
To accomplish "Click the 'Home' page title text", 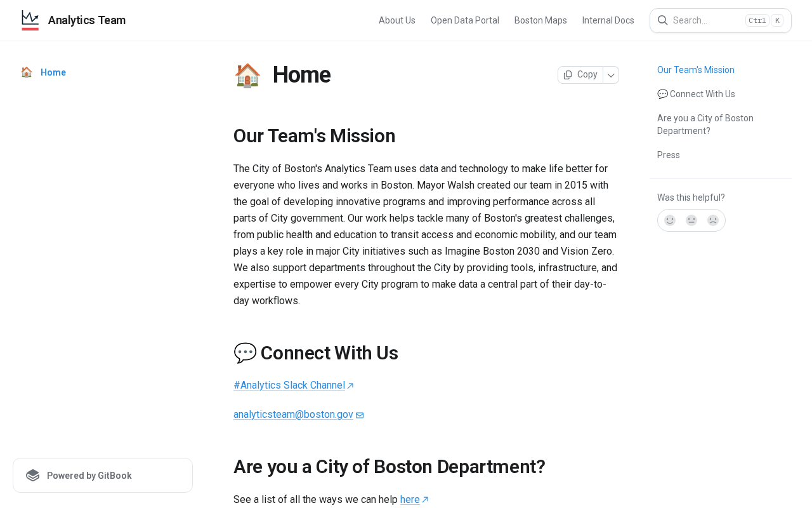I will (x=301, y=75).
